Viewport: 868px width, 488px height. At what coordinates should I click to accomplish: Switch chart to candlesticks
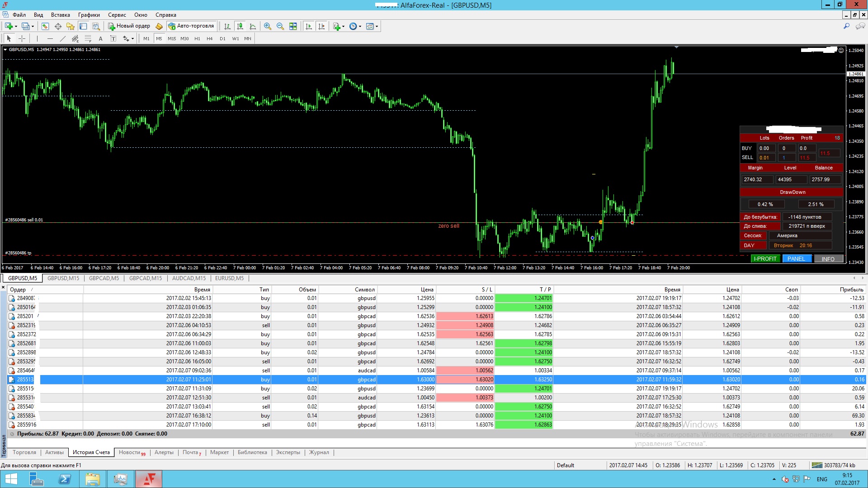click(x=240, y=26)
